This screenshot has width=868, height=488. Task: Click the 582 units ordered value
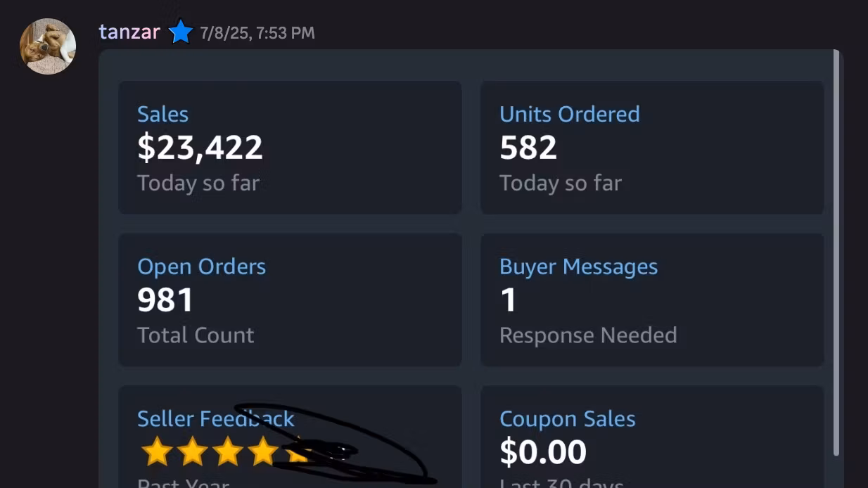click(x=528, y=148)
